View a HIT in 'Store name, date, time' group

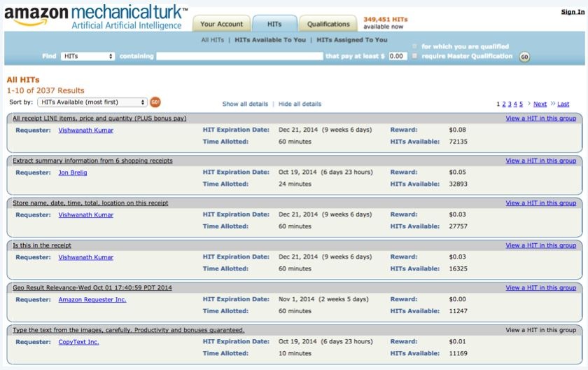540,203
